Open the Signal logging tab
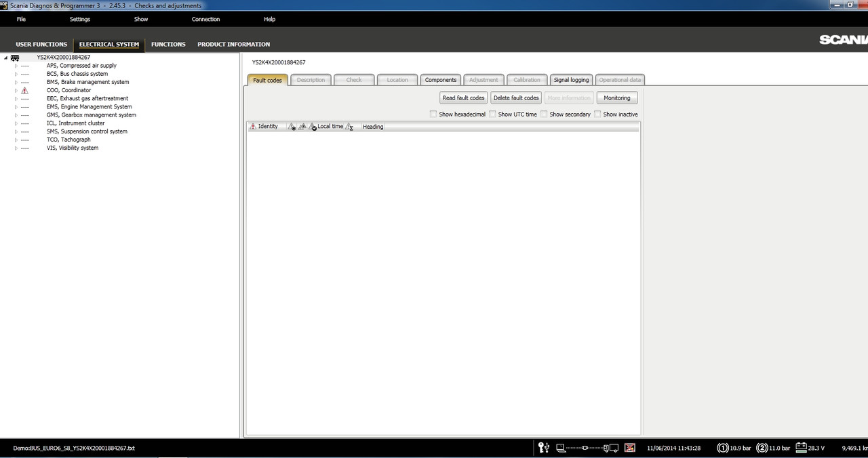The height and width of the screenshot is (458, 868). pyautogui.click(x=571, y=80)
